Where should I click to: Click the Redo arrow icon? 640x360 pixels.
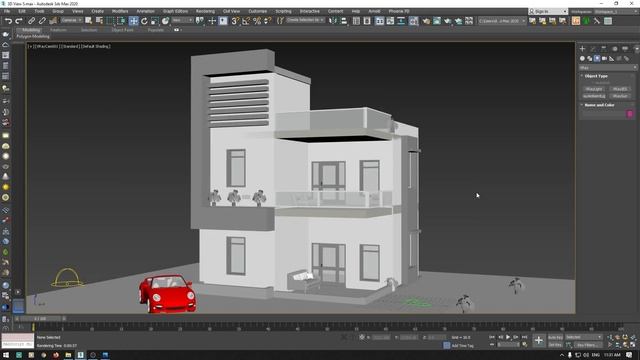[x=19, y=21]
